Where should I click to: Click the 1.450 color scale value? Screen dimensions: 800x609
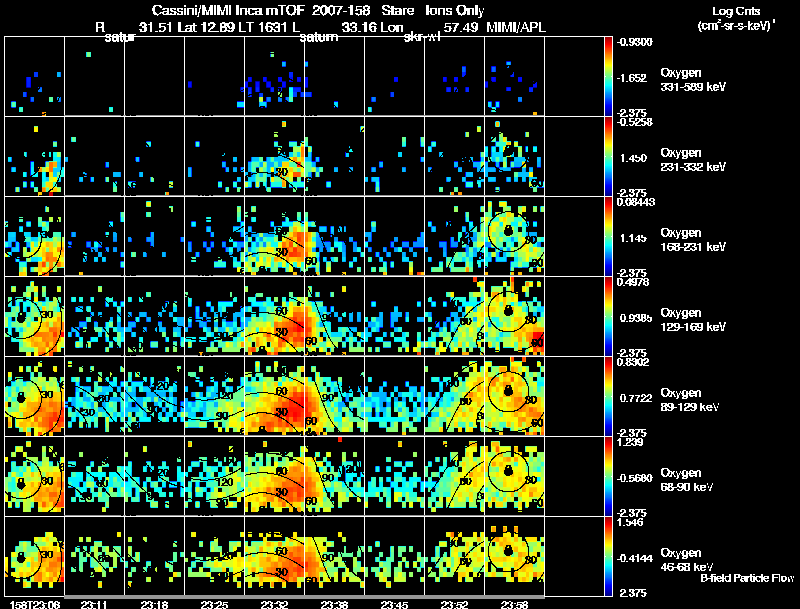click(x=633, y=158)
